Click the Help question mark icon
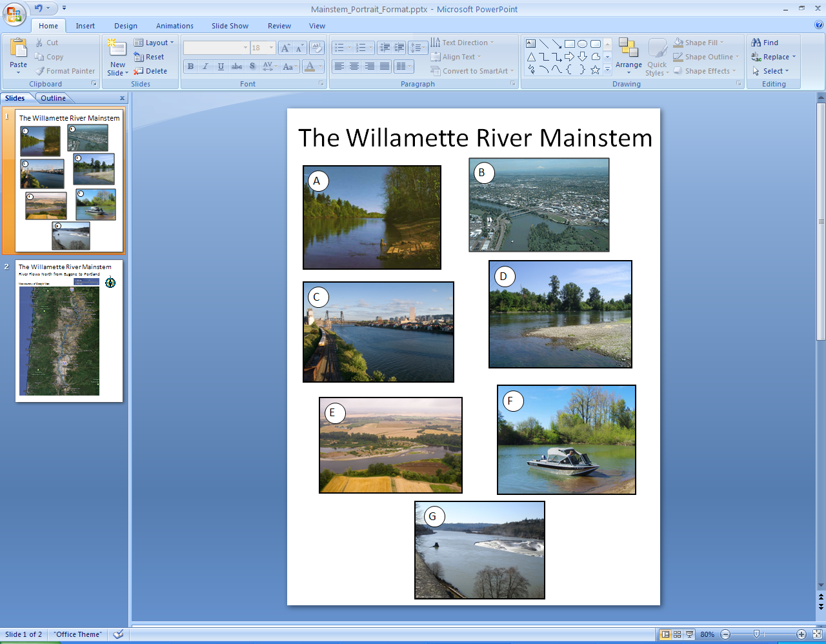This screenshot has width=826, height=644. (x=819, y=25)
